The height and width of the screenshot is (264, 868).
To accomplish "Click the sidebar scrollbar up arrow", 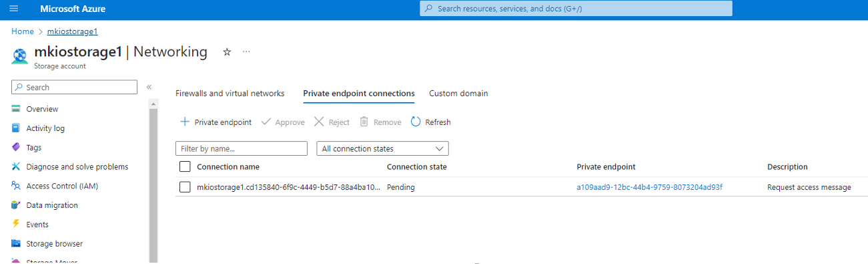I will pos(153,104).
